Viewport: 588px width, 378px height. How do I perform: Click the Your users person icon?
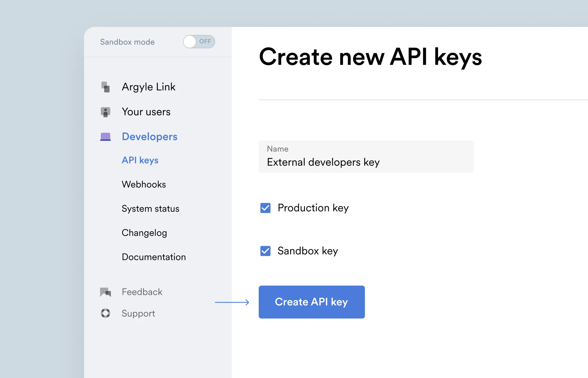coord(106,112)
